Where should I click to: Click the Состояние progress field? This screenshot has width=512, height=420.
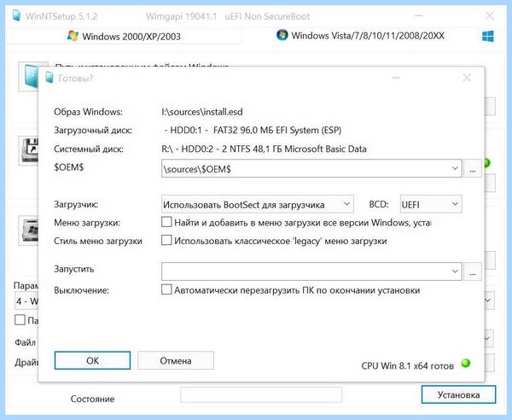click(261, 395)
